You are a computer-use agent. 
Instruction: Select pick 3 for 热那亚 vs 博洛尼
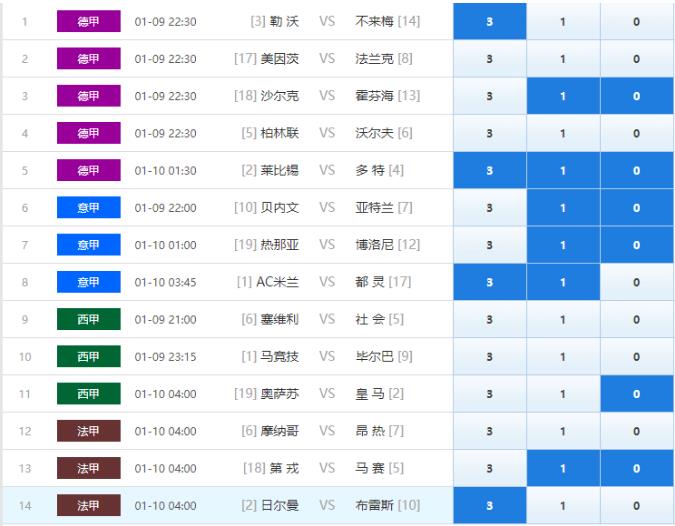(489, 245)
